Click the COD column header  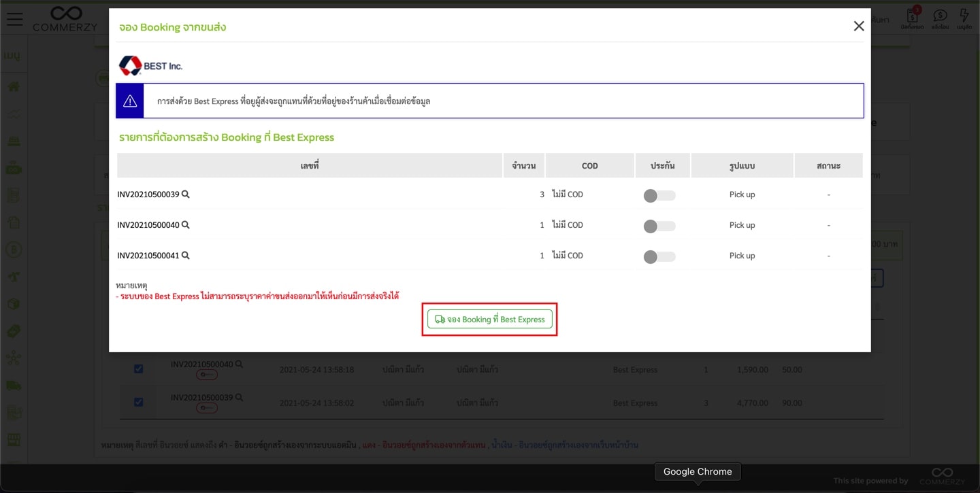point(589,165)
